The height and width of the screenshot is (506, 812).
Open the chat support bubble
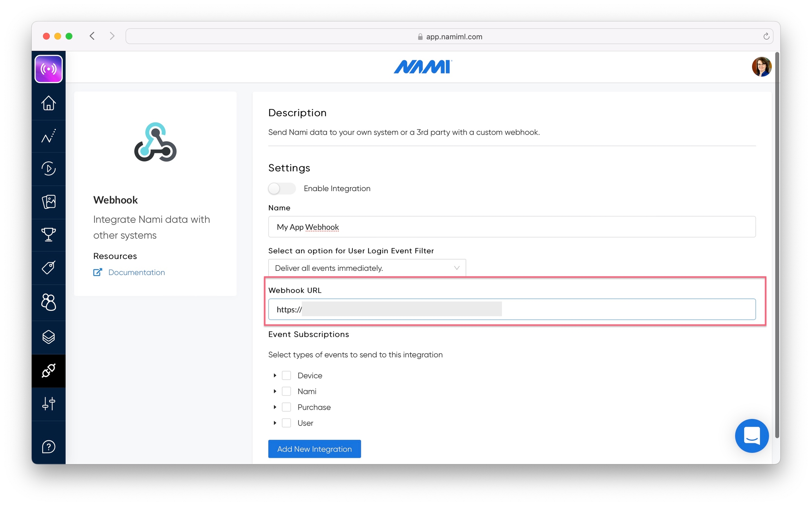(752, 435)
